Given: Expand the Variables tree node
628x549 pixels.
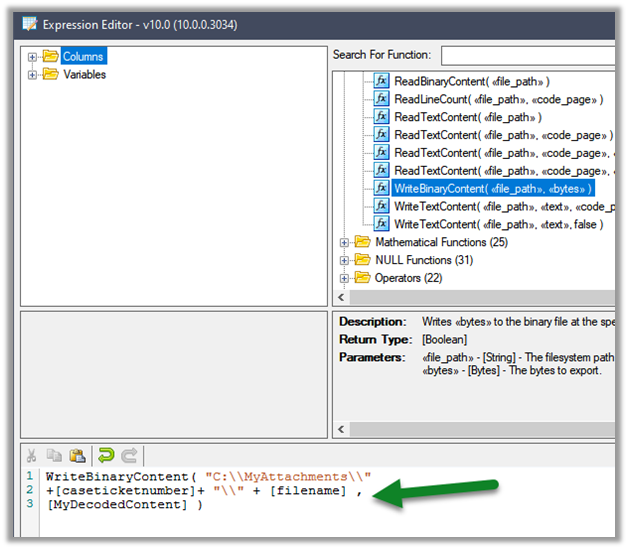Looking at the screenshot, I should pos(33,75).
